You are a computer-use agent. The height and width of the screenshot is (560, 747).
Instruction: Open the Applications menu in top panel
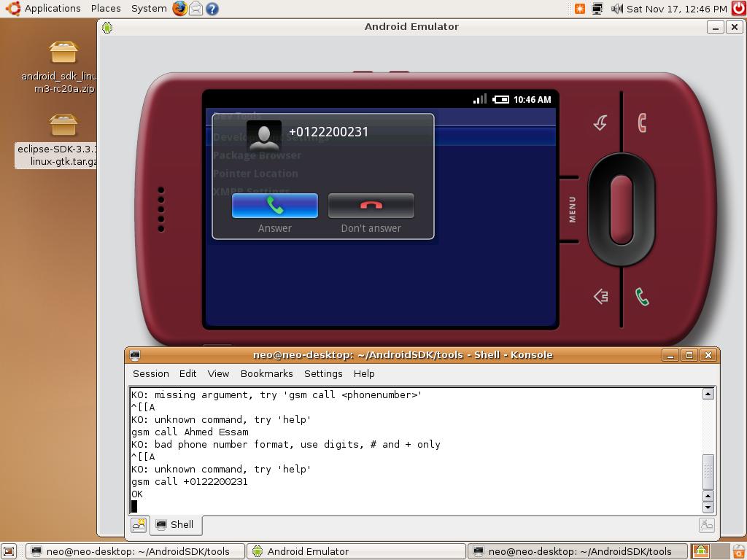pyautogui.click(x=53, y=9)
